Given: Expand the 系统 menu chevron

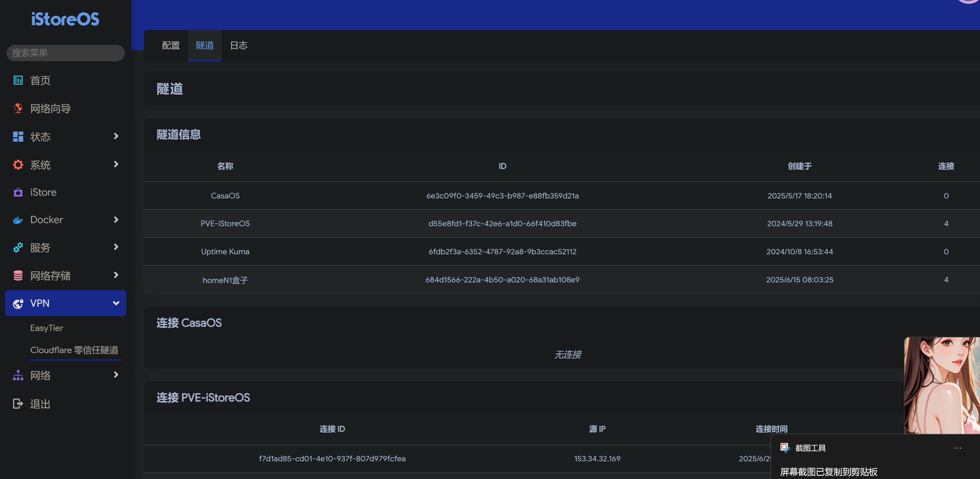Looking at the screenshot, I should pos(116,164).
